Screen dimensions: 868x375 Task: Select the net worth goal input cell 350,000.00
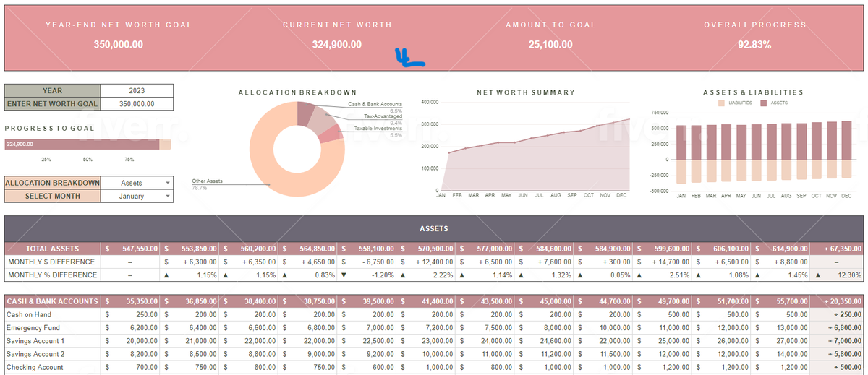[137, 104]
